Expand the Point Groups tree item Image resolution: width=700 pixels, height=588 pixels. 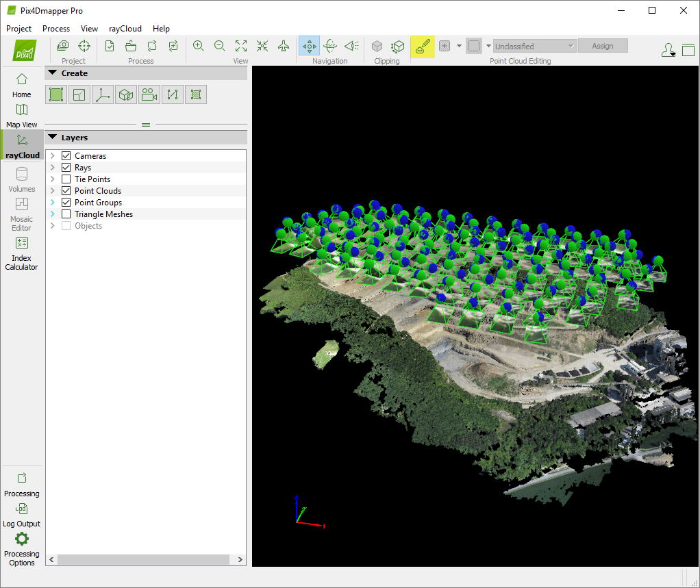click(x=53, y=202)
